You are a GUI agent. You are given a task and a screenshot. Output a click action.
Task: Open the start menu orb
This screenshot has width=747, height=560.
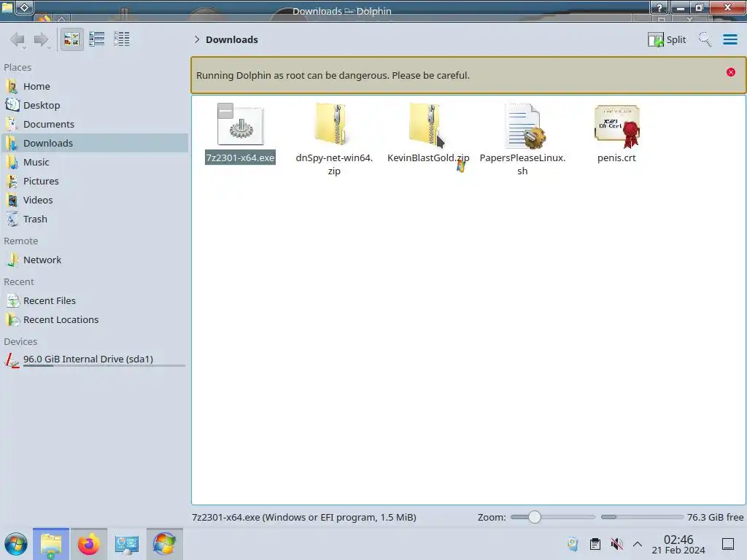pyautogui.click(x=16, y=544)
